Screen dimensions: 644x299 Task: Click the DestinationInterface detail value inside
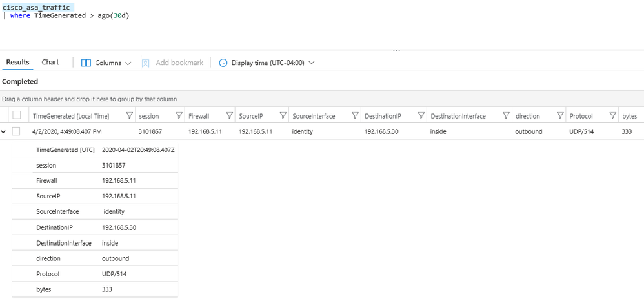pos(110,243)
